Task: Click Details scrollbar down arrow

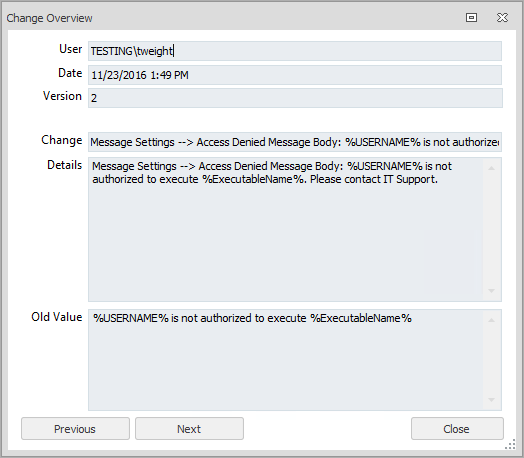Action: click(x=491, y=291)
